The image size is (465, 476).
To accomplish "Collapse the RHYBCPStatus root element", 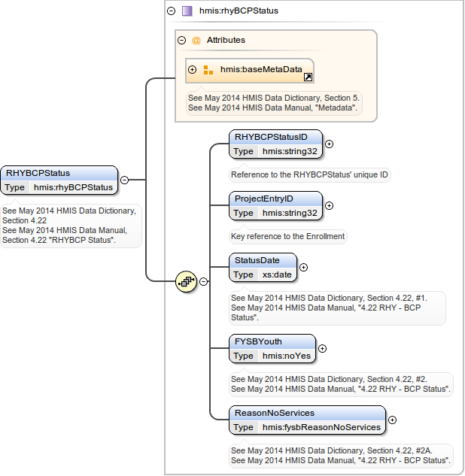I will (124, 180).
